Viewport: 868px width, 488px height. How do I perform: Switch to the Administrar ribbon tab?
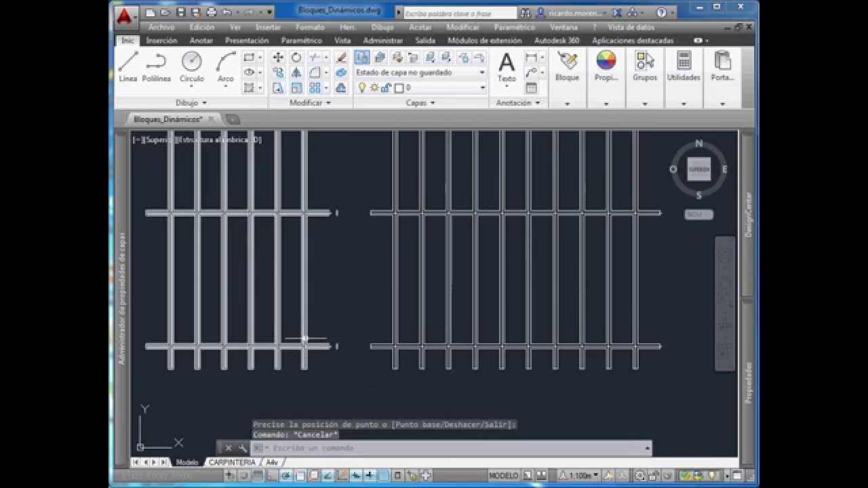pyautogui.click(x=383, y=41)
